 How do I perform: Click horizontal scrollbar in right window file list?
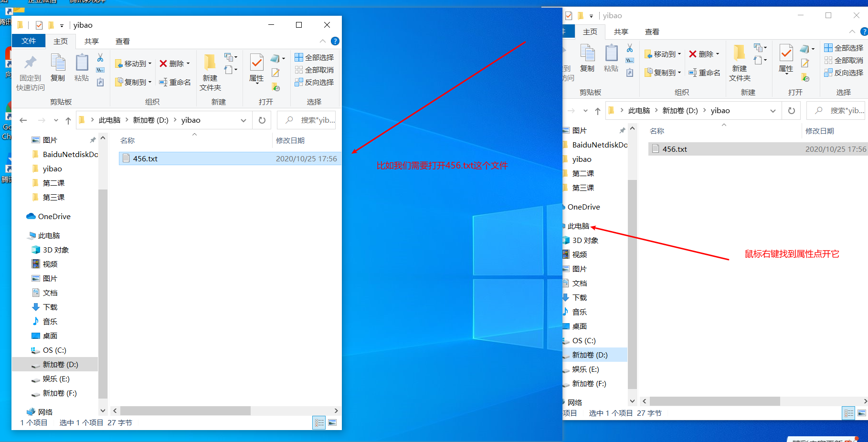point(715,401)
